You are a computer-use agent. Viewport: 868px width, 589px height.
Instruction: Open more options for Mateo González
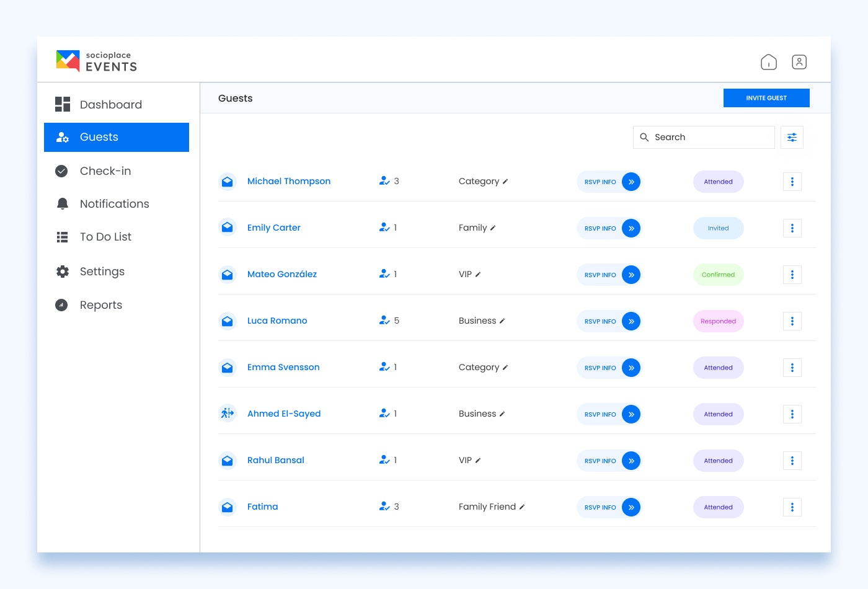792,275
